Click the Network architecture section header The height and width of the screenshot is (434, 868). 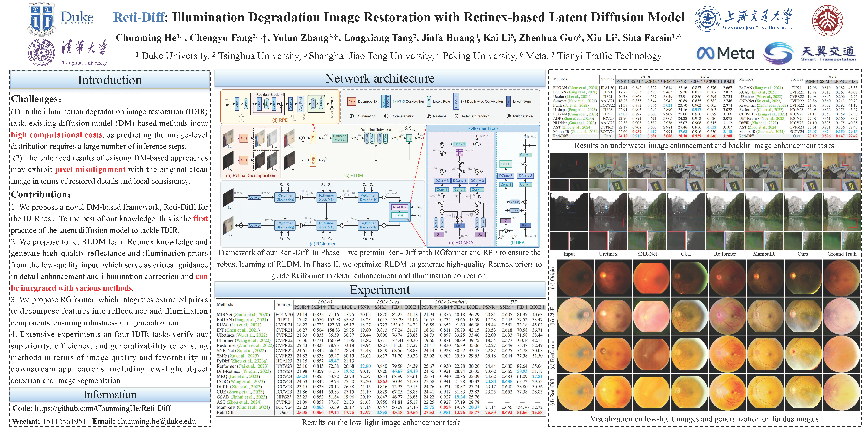(x=380, y=79)
